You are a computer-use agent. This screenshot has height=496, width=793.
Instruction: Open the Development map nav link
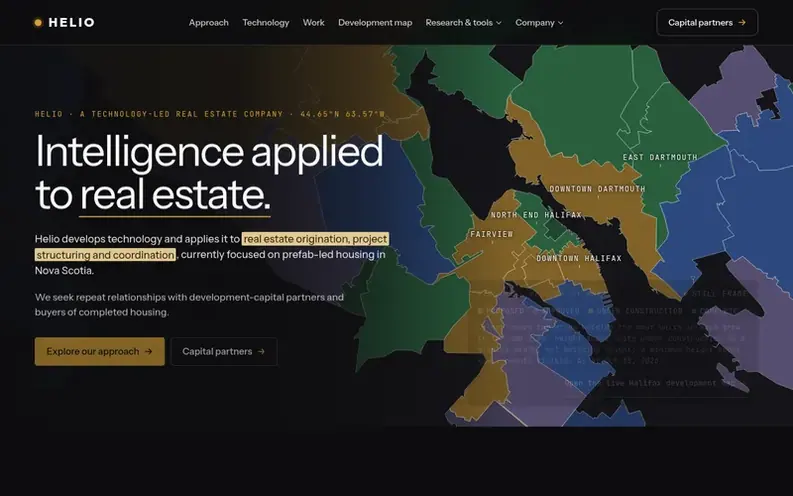(375, 23)
